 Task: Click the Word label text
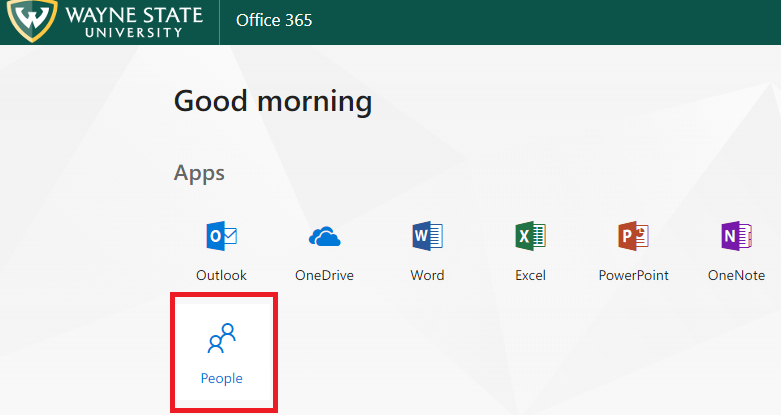click(x=427, y=275)
